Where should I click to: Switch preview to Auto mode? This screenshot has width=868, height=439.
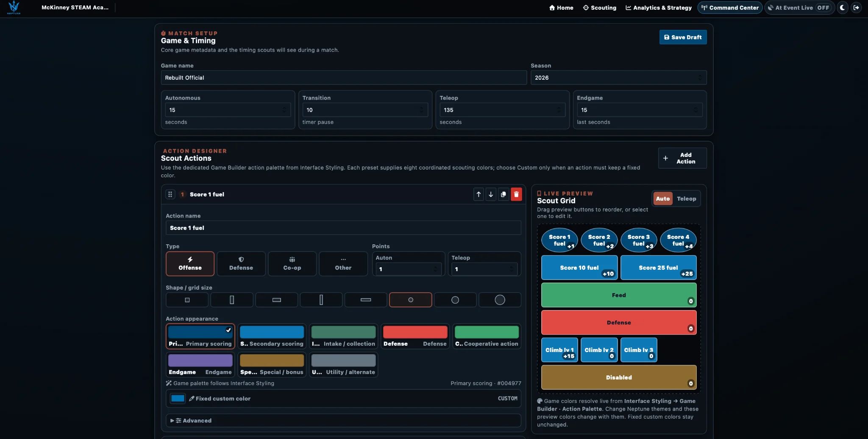pyautogui.click(x=663, y=199)
